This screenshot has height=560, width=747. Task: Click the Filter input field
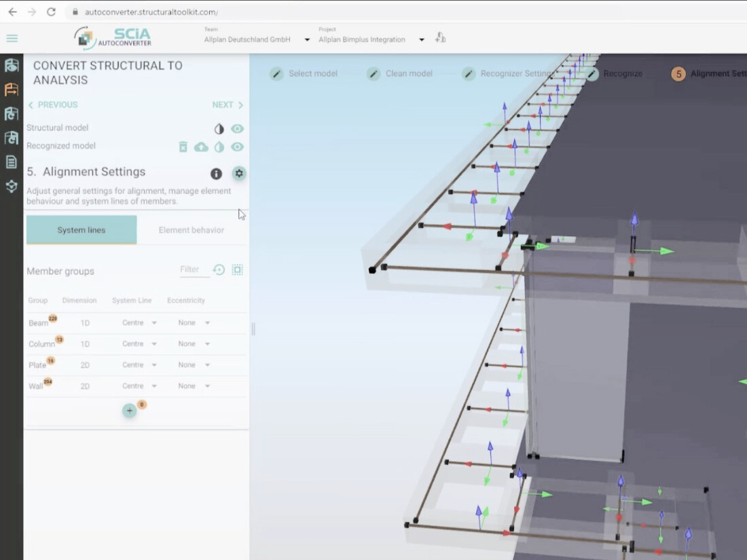[x=194, y=269]
